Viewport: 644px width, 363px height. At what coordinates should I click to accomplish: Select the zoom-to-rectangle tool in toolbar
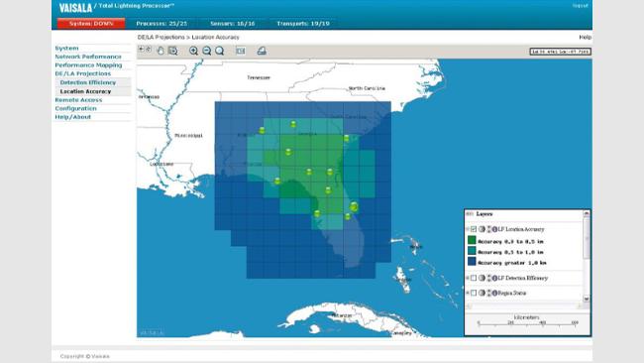pos(173,51)
